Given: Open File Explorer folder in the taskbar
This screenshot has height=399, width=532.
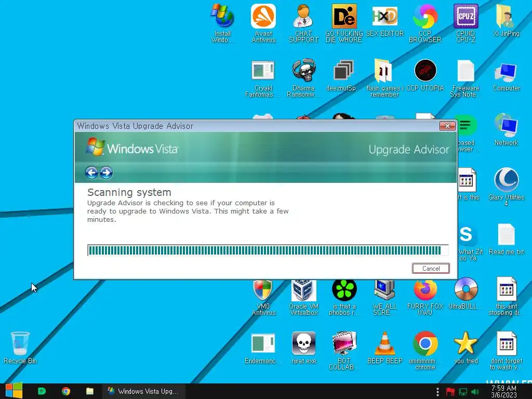Looking at the screenshot, I should [89, 391].
